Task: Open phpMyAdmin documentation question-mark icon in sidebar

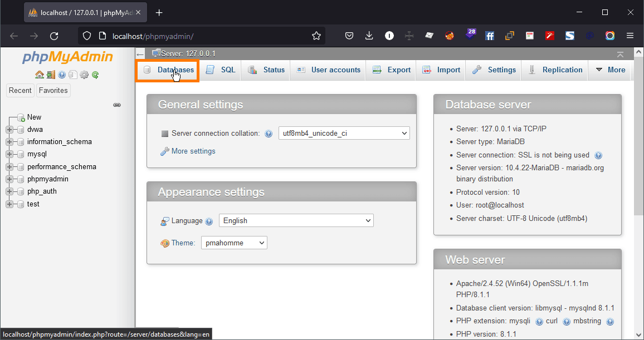Action: (62, 75)
